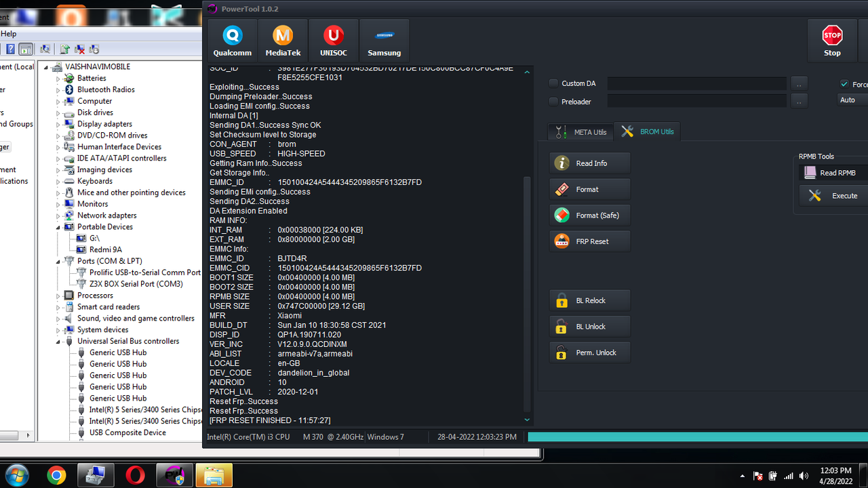Scan for hardware changes toolbar icon
Viewport: 868px width, 488px height.
pyautogui.click(x=45, y=49)
